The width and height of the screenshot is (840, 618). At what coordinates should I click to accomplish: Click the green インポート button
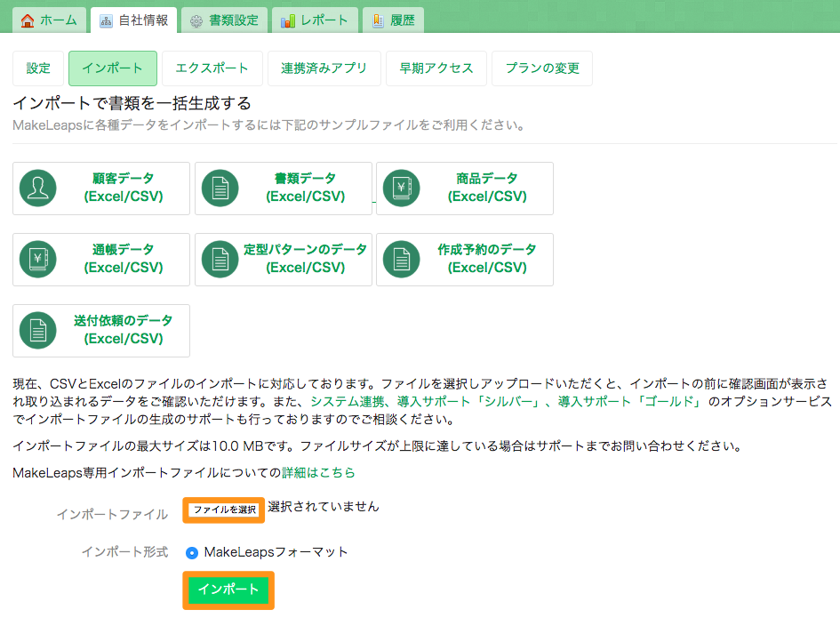(x=228, y=590)
